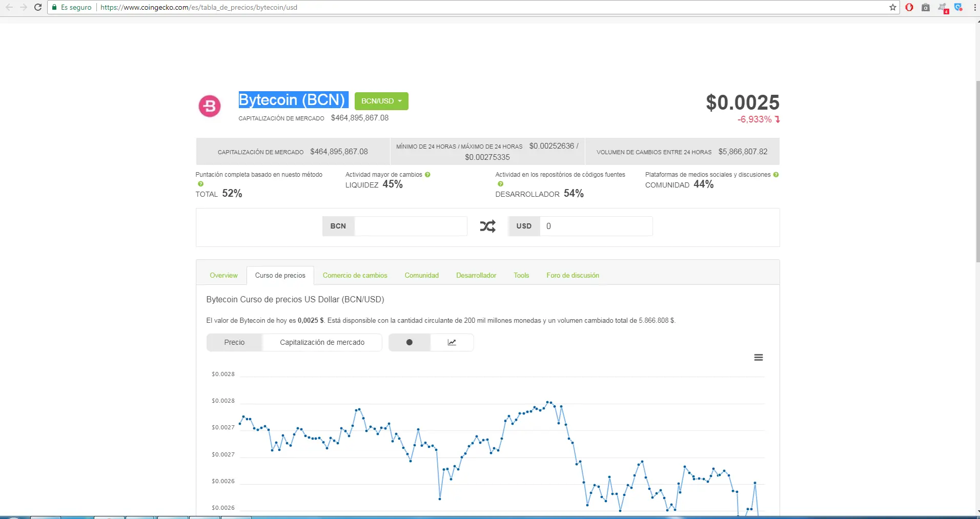980x519 pixels.
Task: Open the Chrome menu with three dots
Action: 973,7
